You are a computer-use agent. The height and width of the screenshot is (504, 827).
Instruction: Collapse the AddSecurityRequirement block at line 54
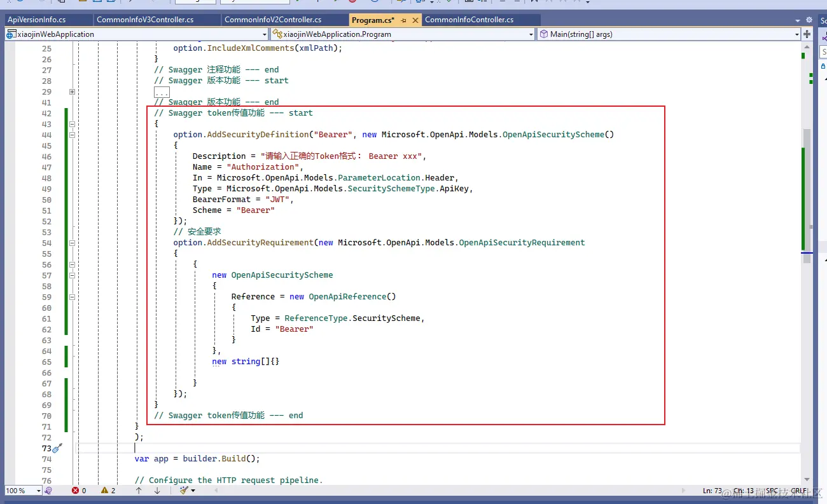[x=72, y=243]
